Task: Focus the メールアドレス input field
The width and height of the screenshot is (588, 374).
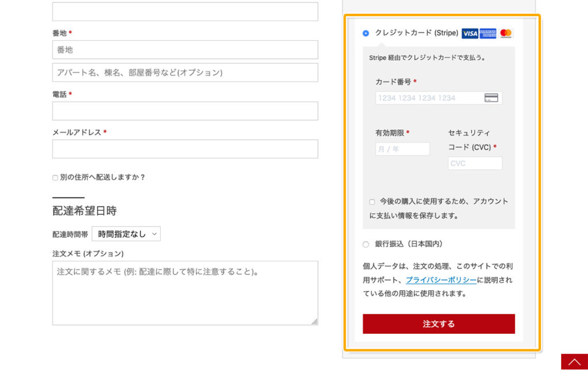Action: (185, 149)
